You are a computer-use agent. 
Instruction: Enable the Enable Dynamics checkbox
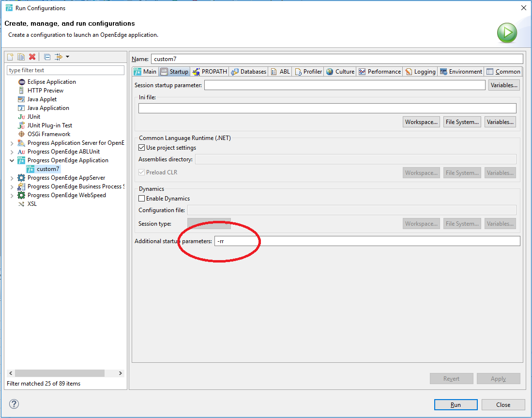[x=142, y=198]
